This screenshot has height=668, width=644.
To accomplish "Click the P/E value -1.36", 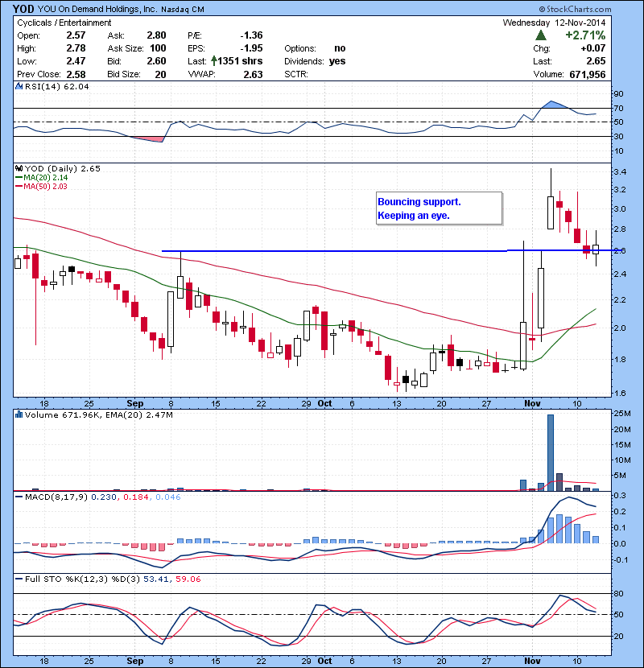I will [x=251, y=35].
